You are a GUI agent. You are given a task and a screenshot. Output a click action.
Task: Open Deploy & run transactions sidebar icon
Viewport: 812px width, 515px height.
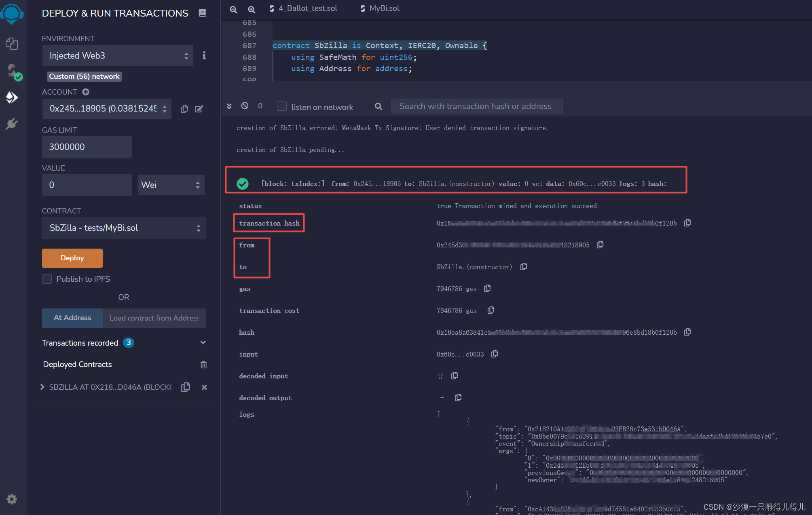[12, 97]
